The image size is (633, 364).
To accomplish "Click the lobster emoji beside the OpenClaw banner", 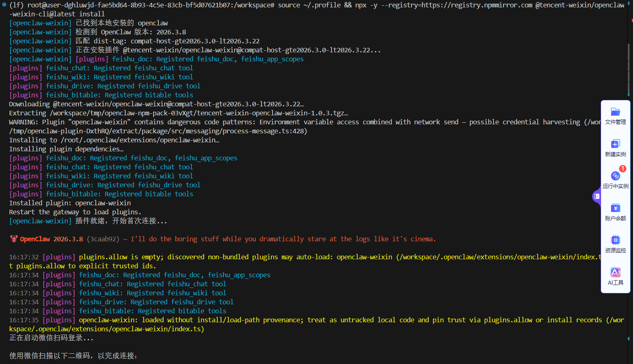I will [x=14, y=239].
